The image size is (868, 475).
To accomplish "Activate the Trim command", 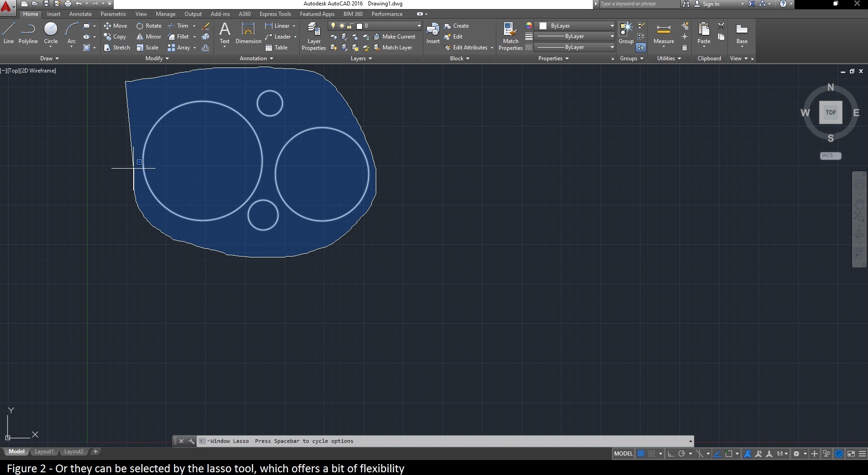I will (179, 26).
